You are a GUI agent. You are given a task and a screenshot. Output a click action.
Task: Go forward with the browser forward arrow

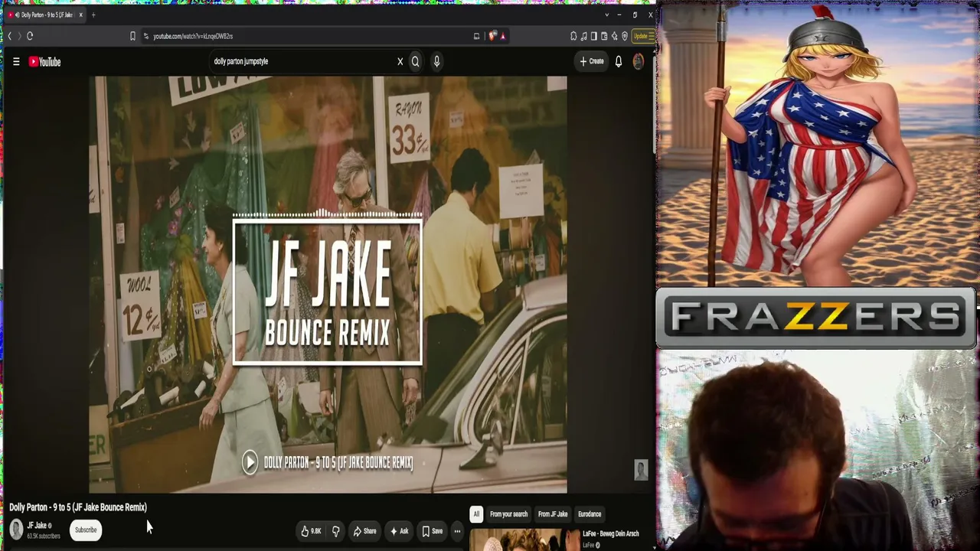pos(19,36)
